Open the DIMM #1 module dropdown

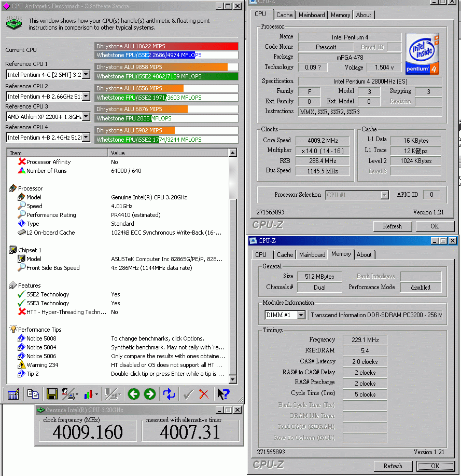pyautogui.click(x=301, y=315)
